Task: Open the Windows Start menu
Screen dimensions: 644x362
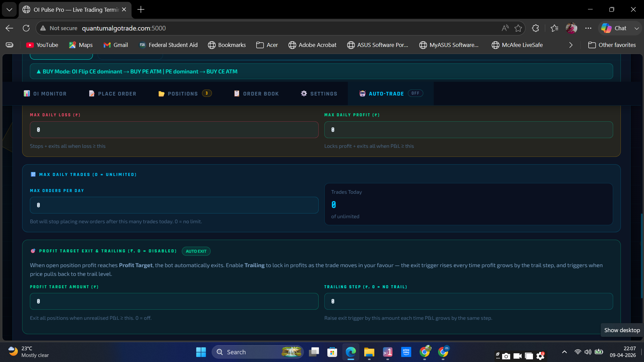Action: (x=201, y=352)
